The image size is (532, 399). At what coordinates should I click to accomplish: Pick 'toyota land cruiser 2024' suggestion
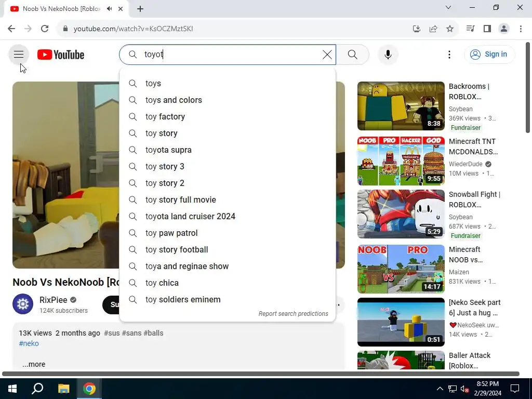click(228, 217)
